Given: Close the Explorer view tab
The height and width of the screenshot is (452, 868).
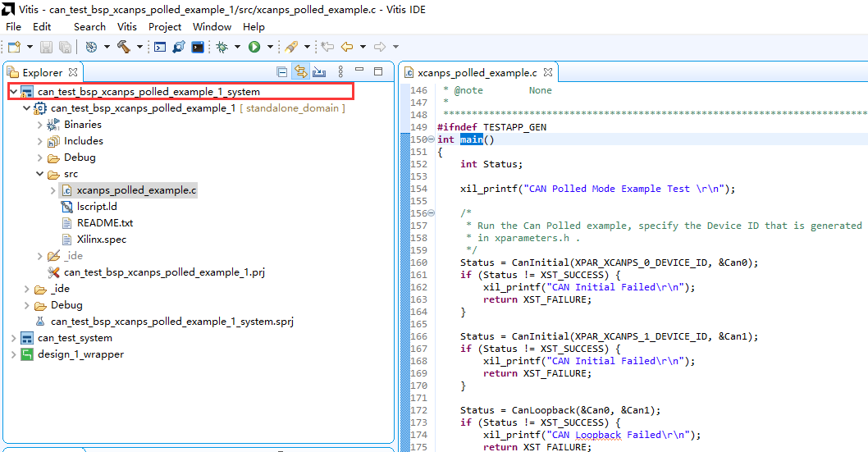Looking at the screenshot, I should point(73,72).
